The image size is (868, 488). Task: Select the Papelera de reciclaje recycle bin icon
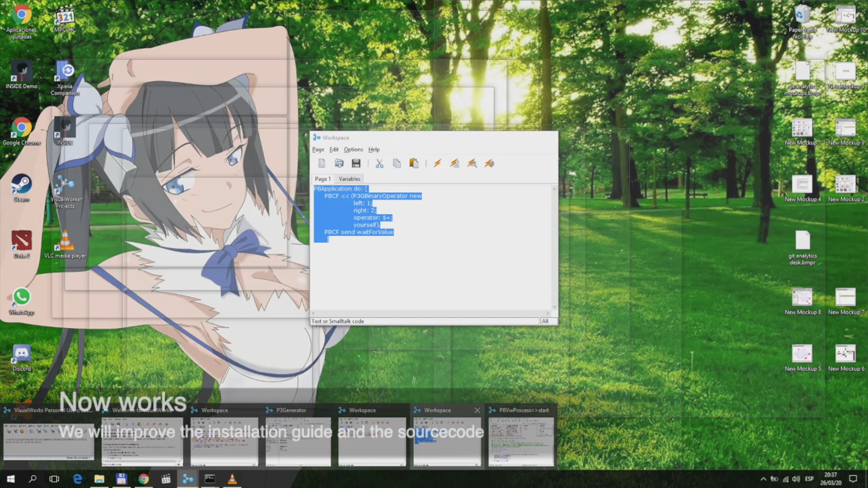tap(803, 22)
